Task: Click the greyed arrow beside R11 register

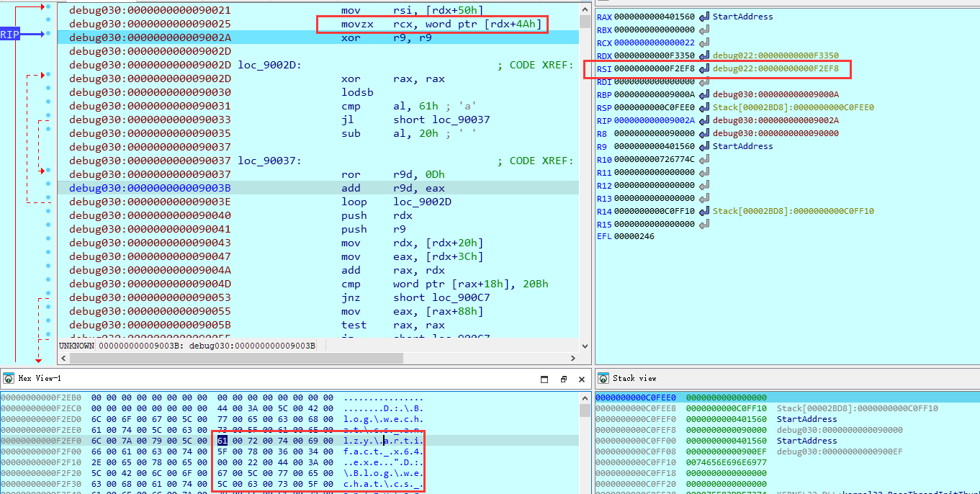Action: 704,172
